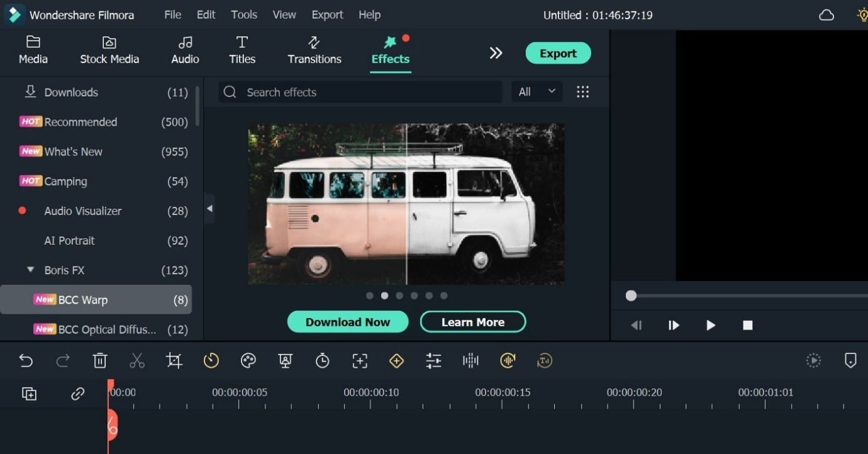Click the Delete trash icon
Image resolution: width=868 pixels, height=454 pixels.
(100, 360)
